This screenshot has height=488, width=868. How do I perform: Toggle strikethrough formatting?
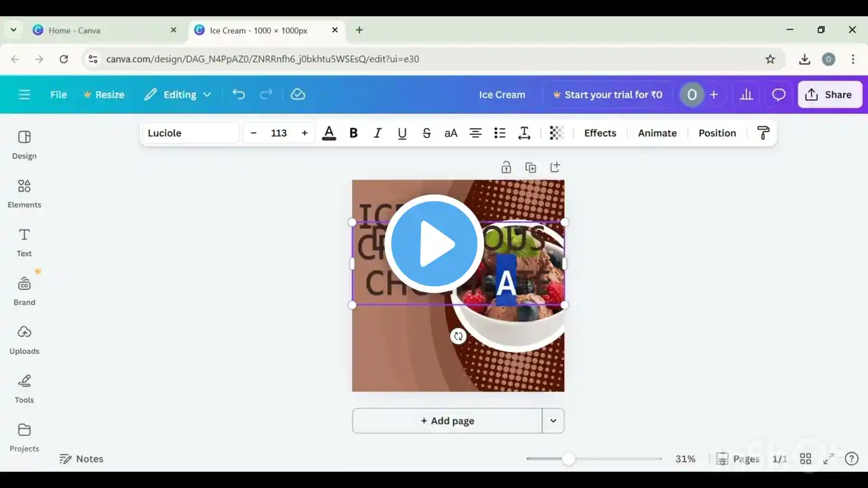[427, 133]
